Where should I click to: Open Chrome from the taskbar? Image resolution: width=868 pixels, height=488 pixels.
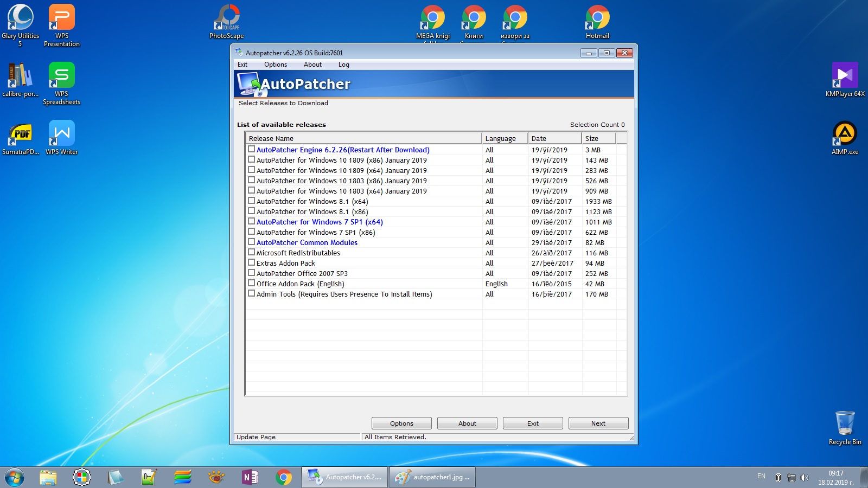[x=283, y=477]
